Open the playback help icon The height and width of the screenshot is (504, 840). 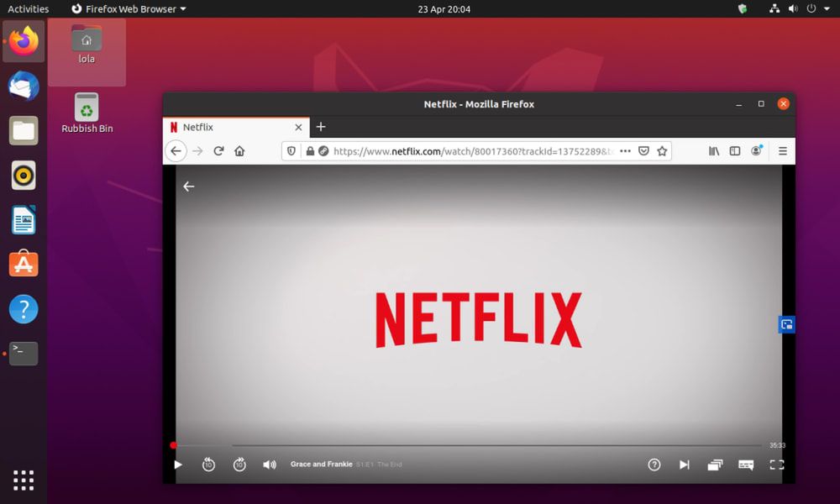tap(654, 465)
